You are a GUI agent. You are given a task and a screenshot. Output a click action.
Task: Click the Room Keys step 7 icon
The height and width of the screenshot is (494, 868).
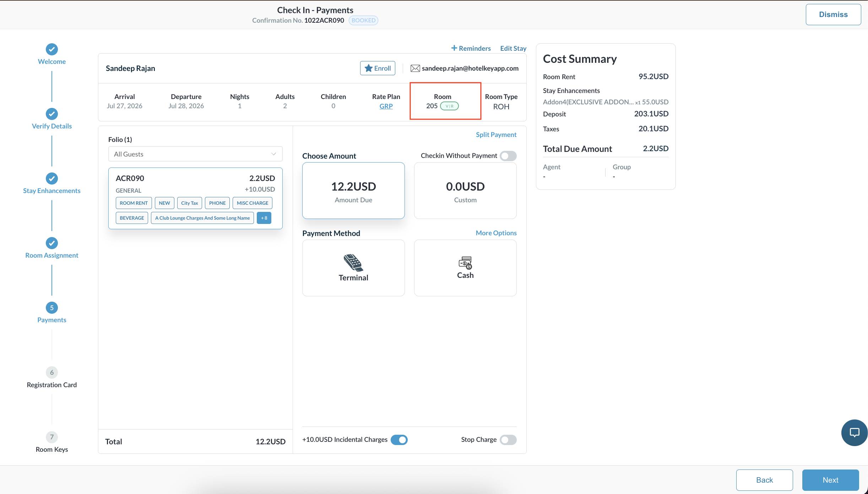pos(52,437)
